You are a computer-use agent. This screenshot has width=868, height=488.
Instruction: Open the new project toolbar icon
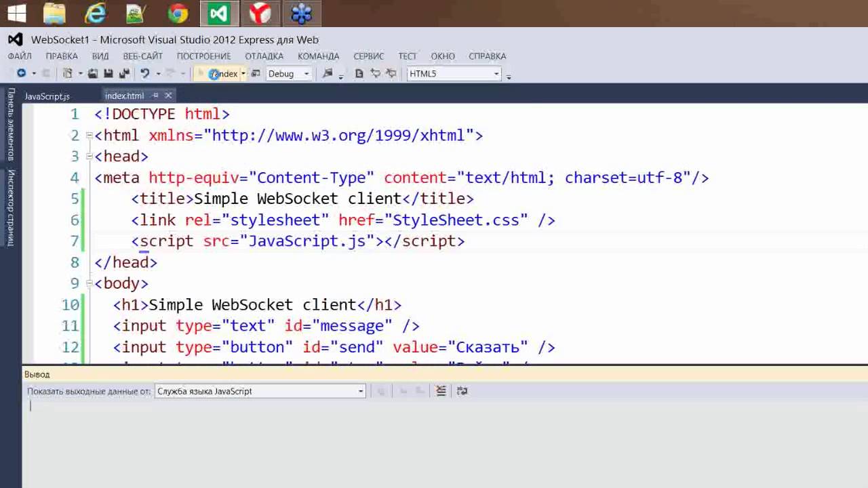[x=68, y=73]
